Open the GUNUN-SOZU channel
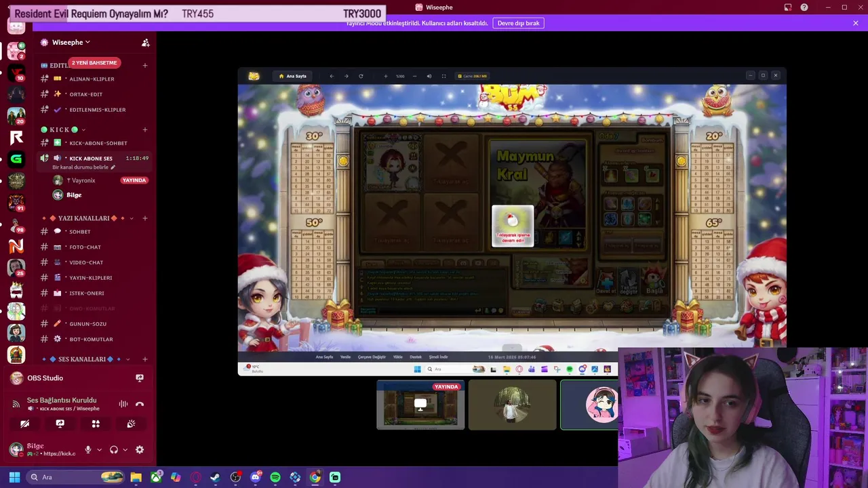Viewport: 868px width, 488px height. (x=95, y=324)
